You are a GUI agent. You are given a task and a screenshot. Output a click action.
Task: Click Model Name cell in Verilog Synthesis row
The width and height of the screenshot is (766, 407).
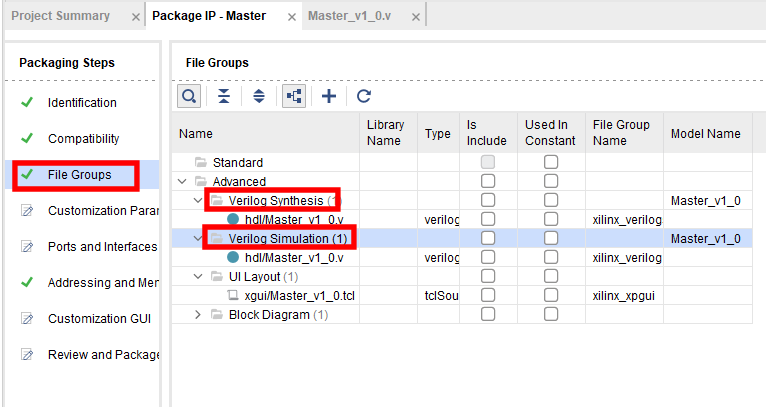pos(706,200)
